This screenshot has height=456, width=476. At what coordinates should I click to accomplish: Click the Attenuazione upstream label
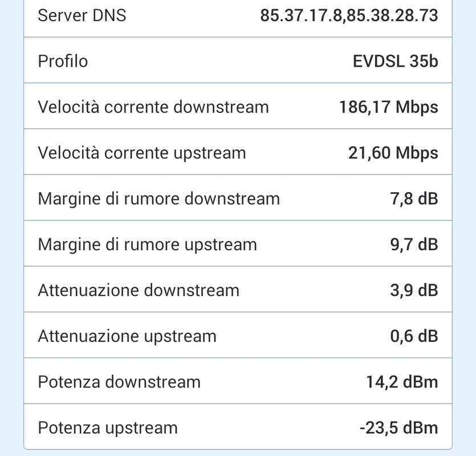click(127, 336)
